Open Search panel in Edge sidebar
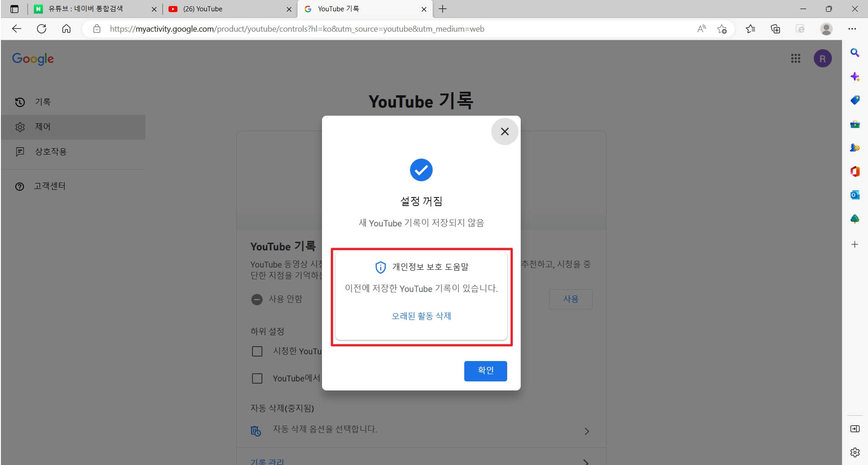 tap(854, 53)
